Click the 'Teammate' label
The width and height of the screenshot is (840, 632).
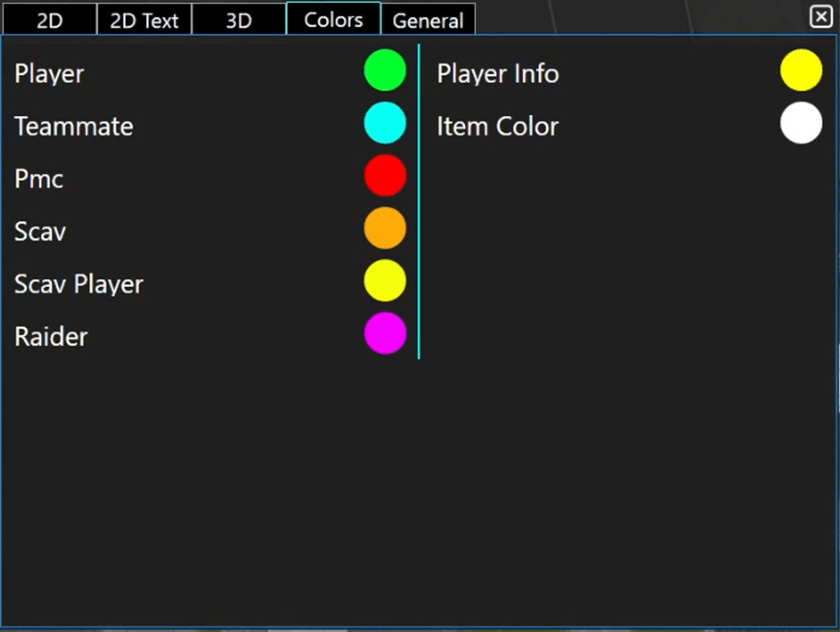point(74,126)
